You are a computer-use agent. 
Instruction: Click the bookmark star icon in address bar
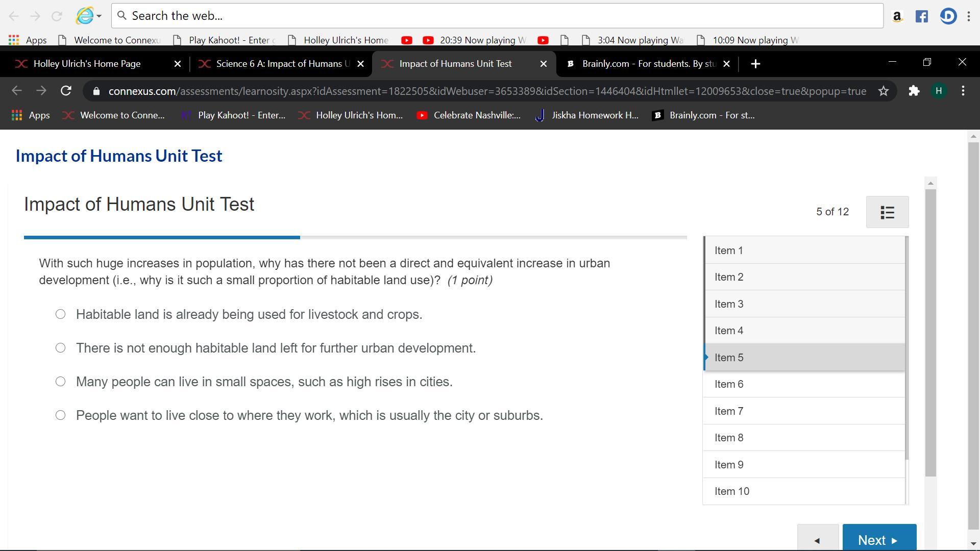click(884, 91)
